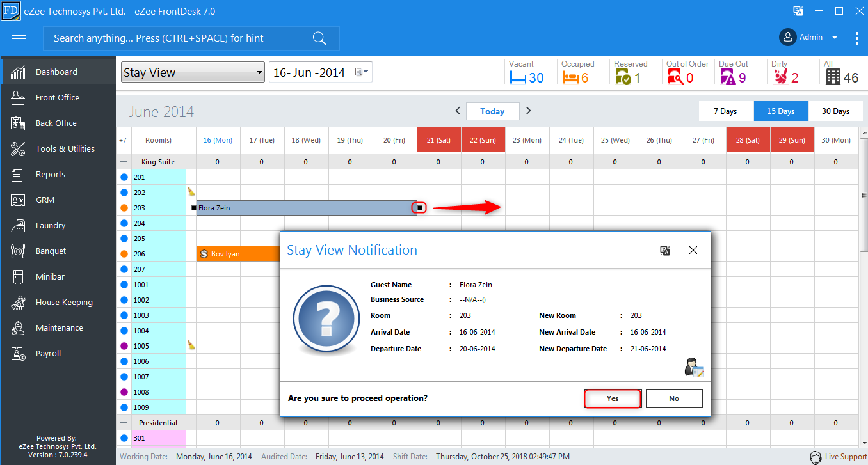Open Payroll in sidebar

point(58,353)
